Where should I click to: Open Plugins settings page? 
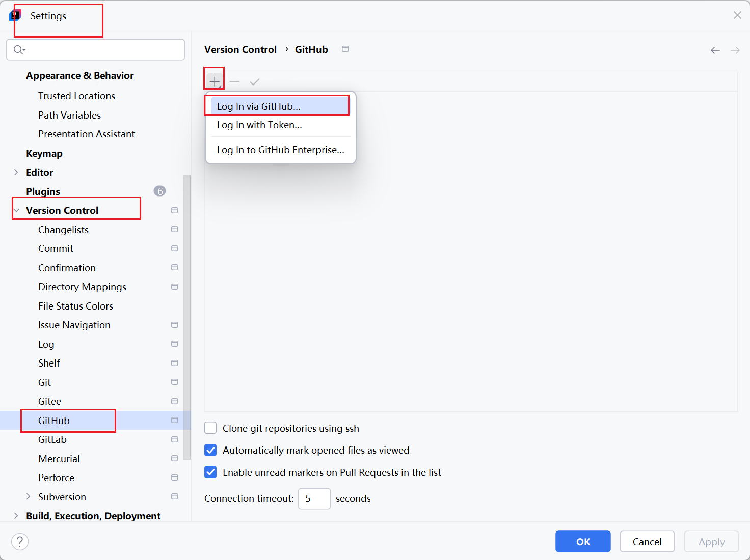(x=43, y=191)
